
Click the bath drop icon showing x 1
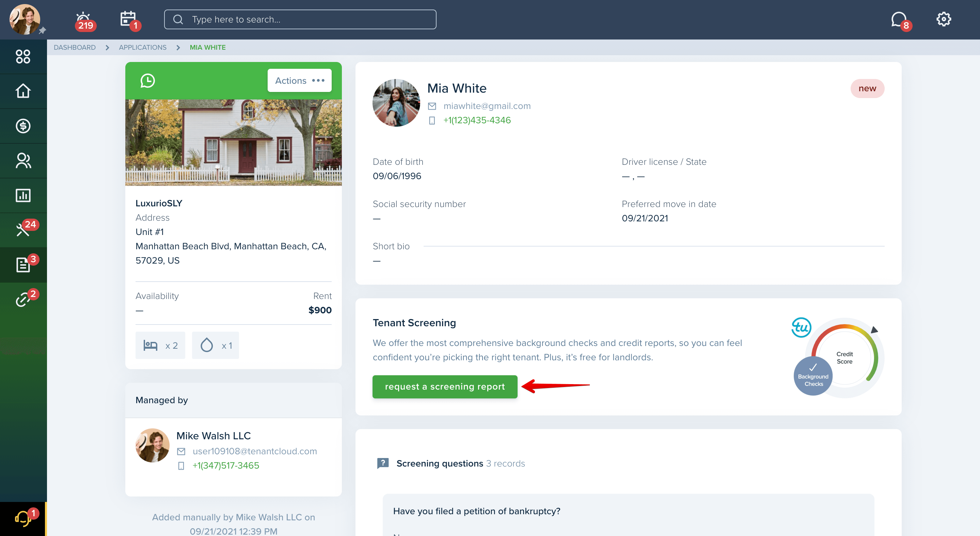pos(207,345)
